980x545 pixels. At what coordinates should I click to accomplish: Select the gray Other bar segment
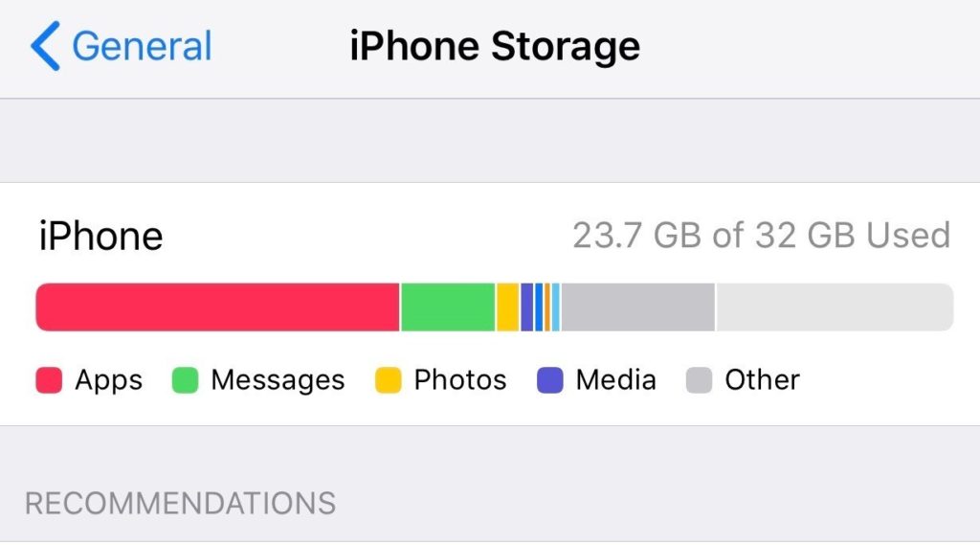pos(637,307)
